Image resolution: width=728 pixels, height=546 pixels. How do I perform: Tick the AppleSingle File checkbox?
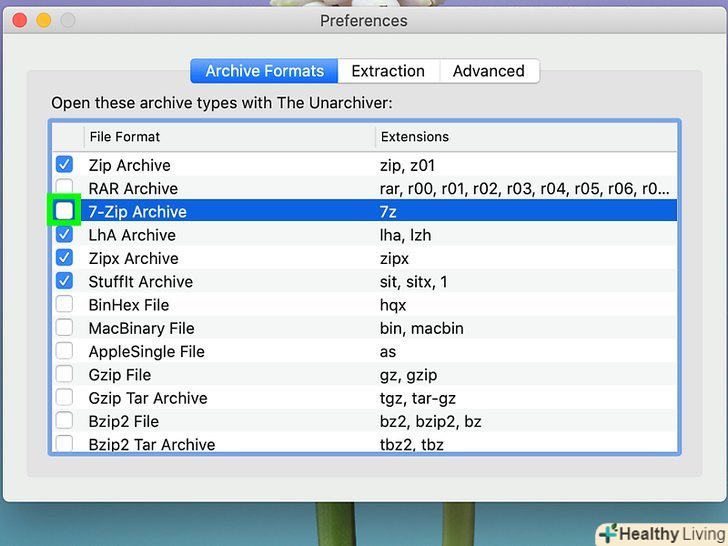[64, 351]
